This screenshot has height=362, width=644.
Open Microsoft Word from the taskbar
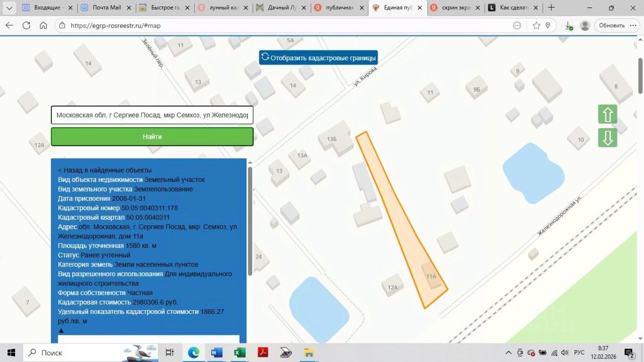(217, 352)
